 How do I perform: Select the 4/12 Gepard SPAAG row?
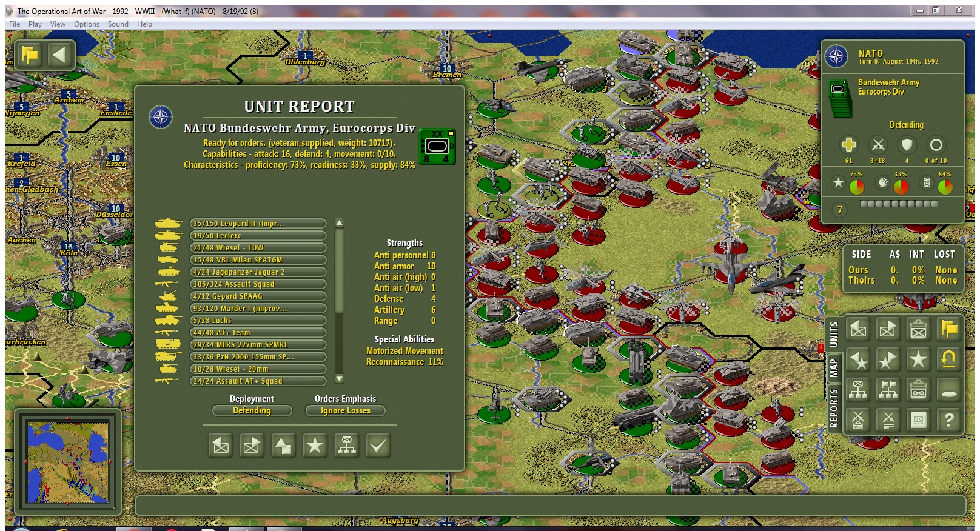pyautogui.click(x=258, y=296)
